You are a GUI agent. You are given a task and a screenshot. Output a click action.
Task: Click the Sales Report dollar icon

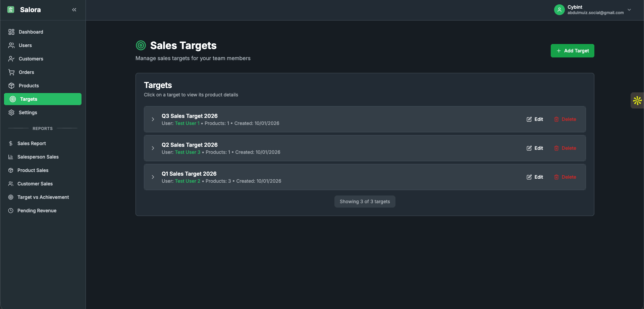(x=11, y=143)
